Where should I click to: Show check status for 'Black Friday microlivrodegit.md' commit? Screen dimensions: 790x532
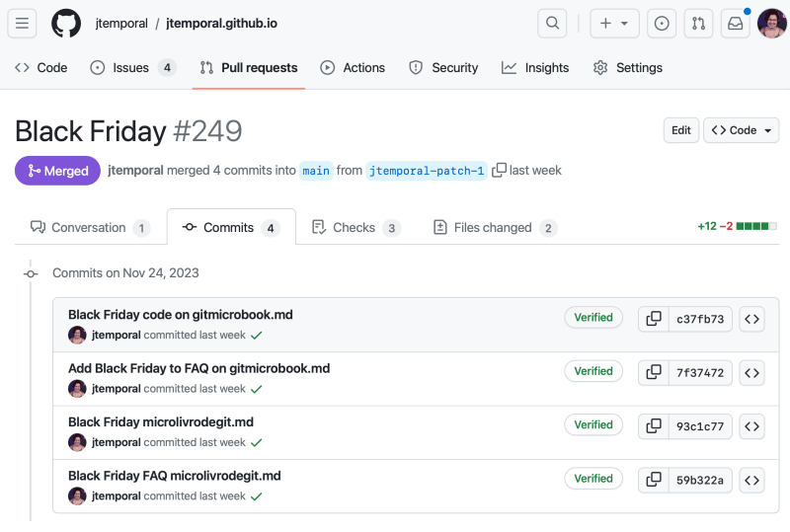257,443
